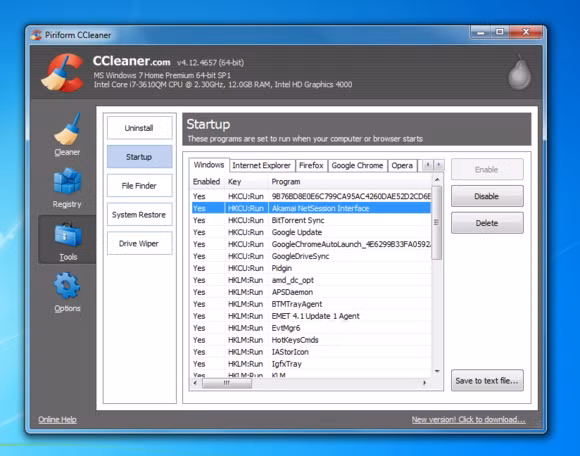Open the Firefox startup tab
This screenshot has width=580, height=456.
pyautogui.click(x=311, y=165)
